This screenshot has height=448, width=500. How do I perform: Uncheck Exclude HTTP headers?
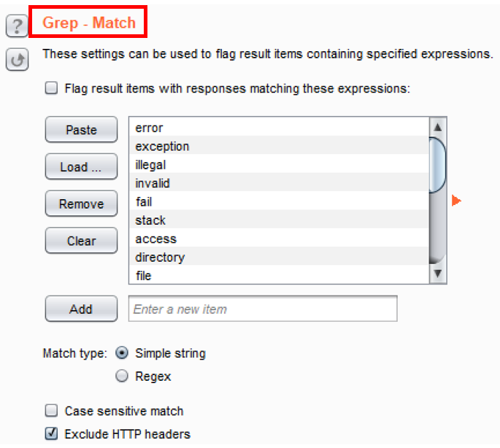(x=52, y=433)
